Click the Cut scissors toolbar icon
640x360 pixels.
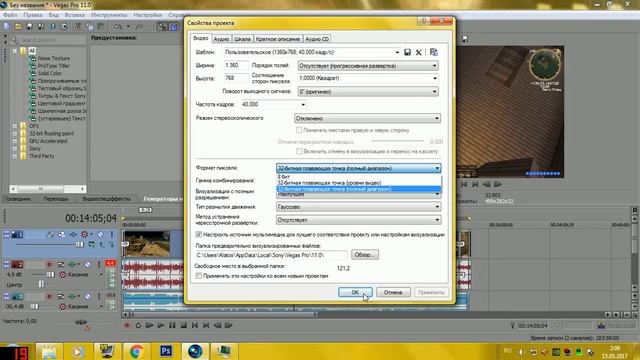coord(78,27)
